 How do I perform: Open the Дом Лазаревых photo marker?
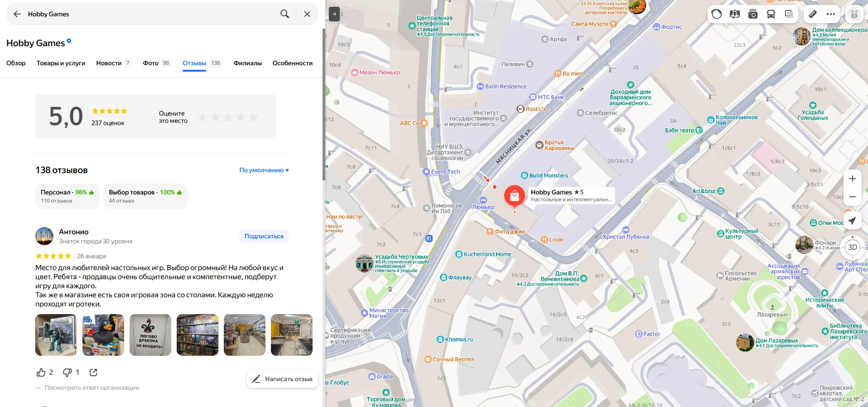[x=745, y=343]
